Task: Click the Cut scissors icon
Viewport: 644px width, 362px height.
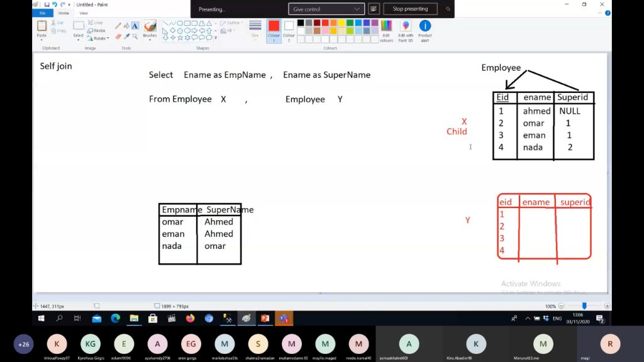Action: tap(54, 23)
